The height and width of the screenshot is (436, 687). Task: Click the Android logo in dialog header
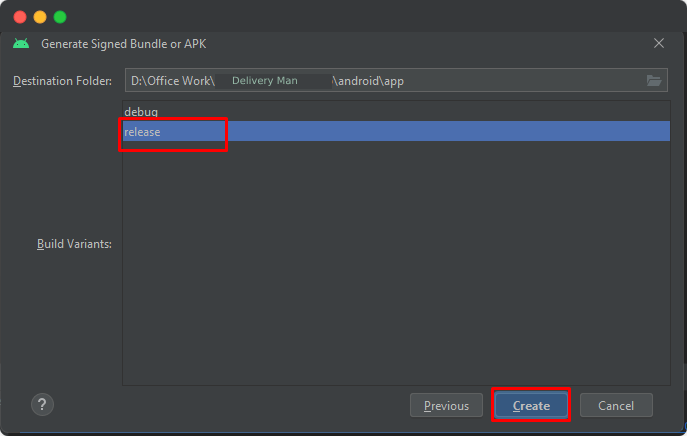21,43
